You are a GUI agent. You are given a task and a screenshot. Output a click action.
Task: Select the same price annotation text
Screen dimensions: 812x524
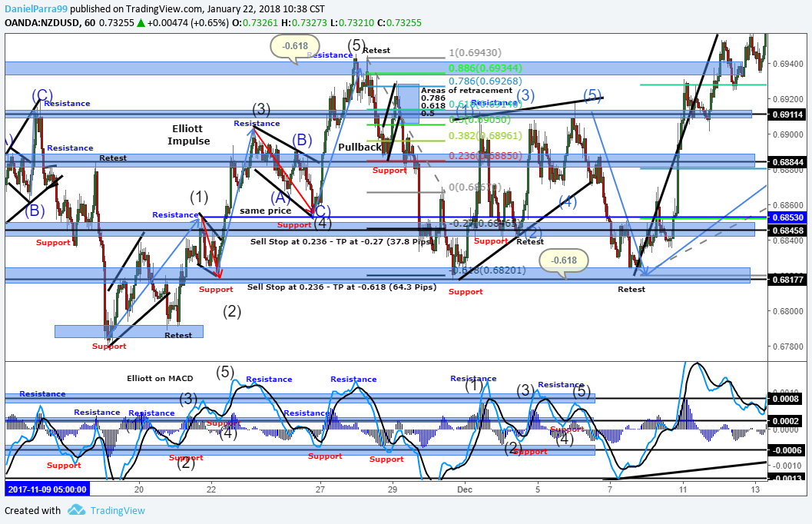click(266, 211)
